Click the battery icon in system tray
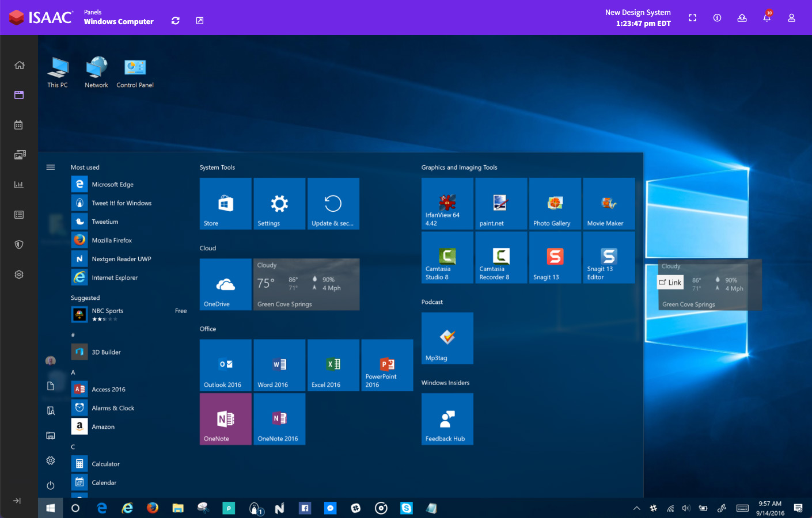 [x=703, y=508]
